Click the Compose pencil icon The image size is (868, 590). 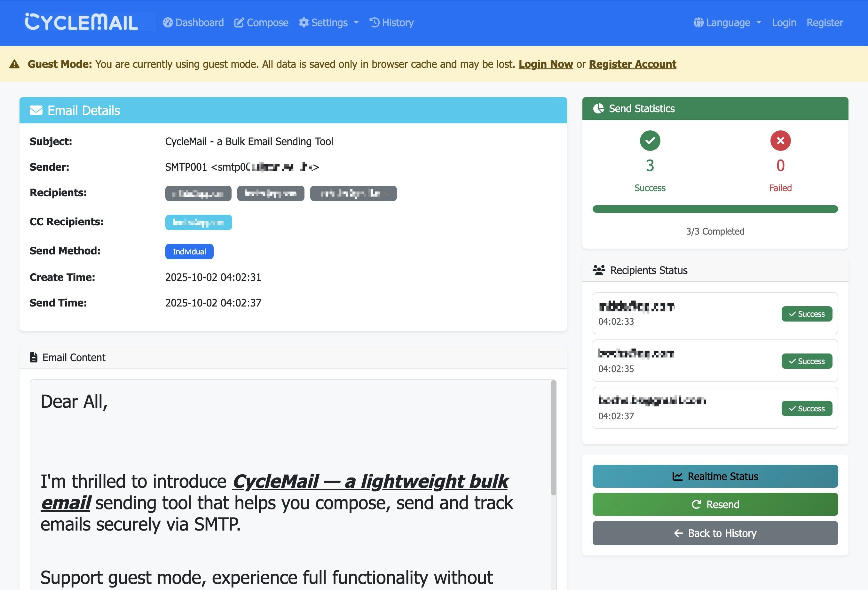[x=239, y=23]
